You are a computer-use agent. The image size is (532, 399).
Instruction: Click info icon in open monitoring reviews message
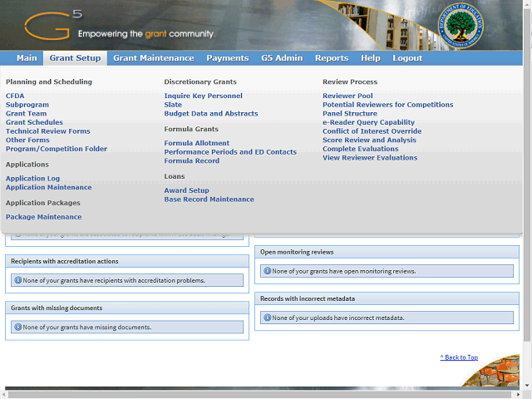(x=268, y=271)
